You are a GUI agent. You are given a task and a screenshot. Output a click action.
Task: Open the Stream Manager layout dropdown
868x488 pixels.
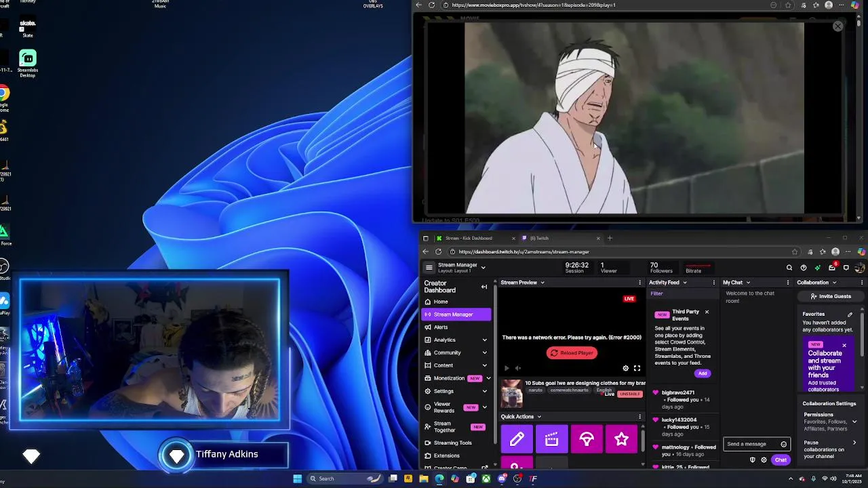(x=484, y=268)
